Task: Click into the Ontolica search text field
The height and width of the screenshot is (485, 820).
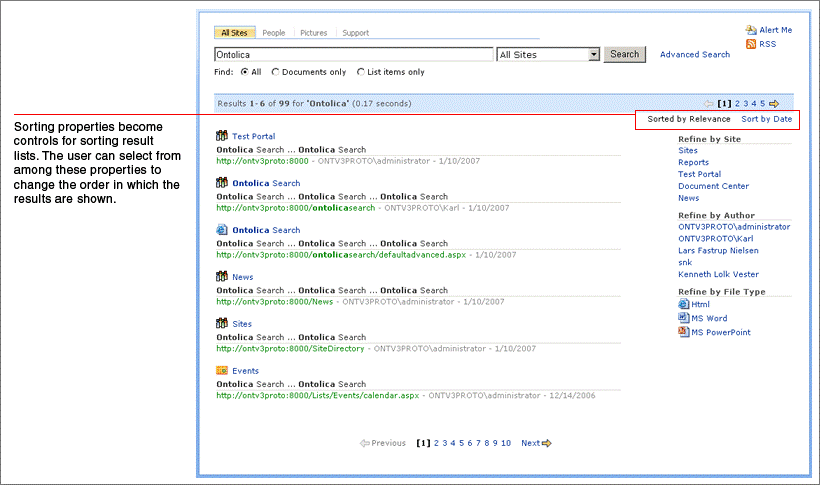Action: (354, 54)
